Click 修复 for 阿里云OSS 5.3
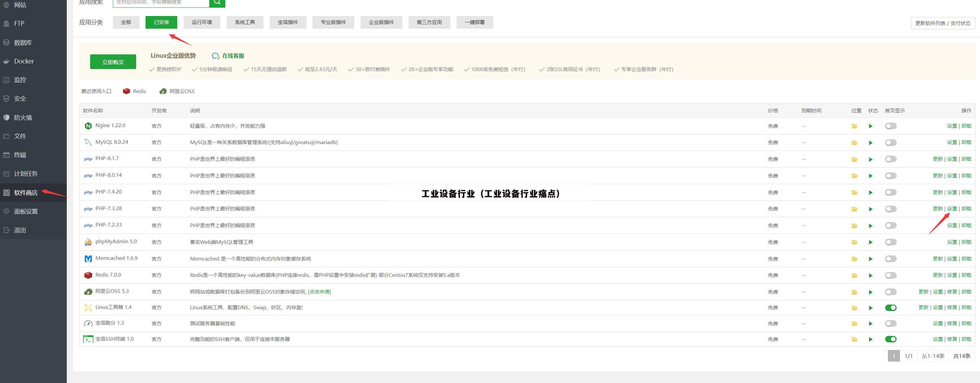 [x=952, y=292]
